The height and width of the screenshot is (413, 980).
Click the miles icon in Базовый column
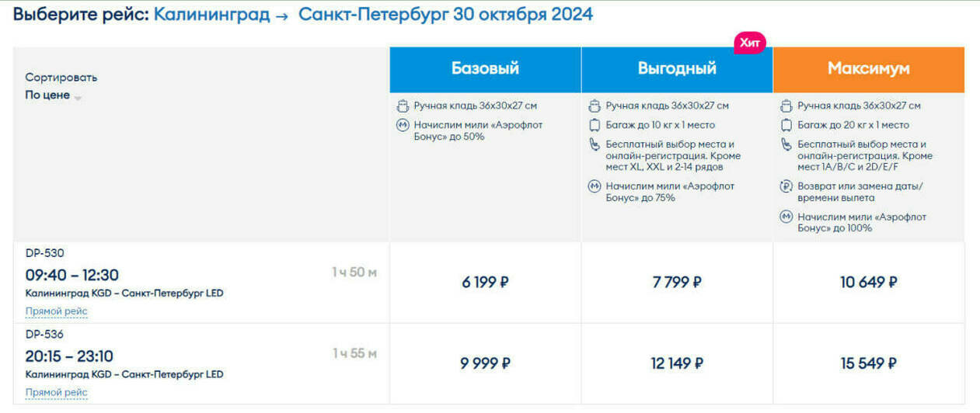coord(403,125)
